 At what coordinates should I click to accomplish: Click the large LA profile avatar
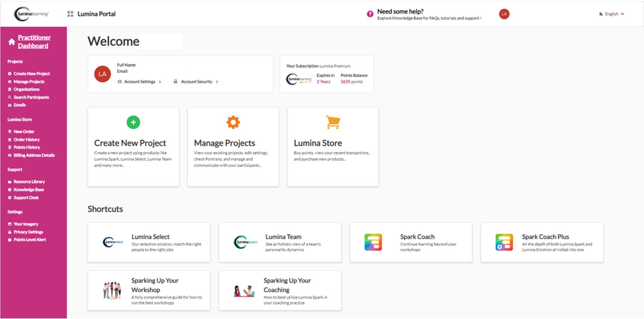point(102,74)
